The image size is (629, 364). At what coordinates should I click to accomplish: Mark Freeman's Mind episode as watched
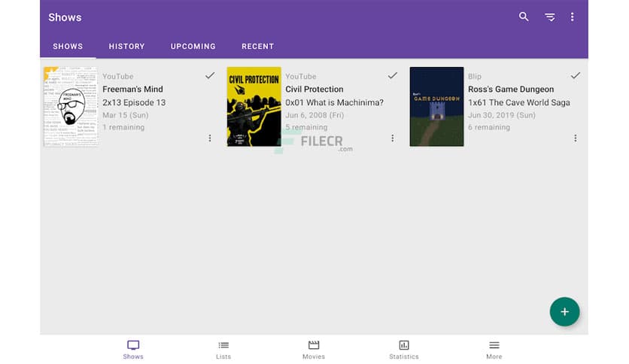pyautogui.click(x=209, y=76)
